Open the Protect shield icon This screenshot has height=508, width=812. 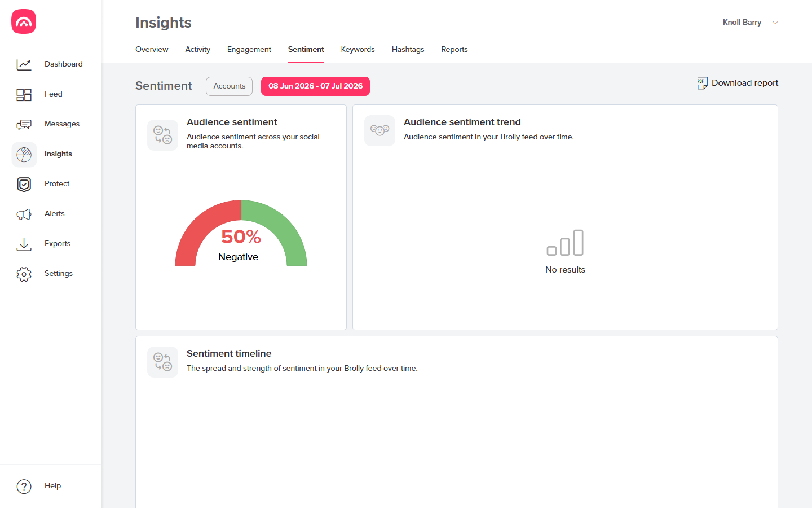pos(24,184)
